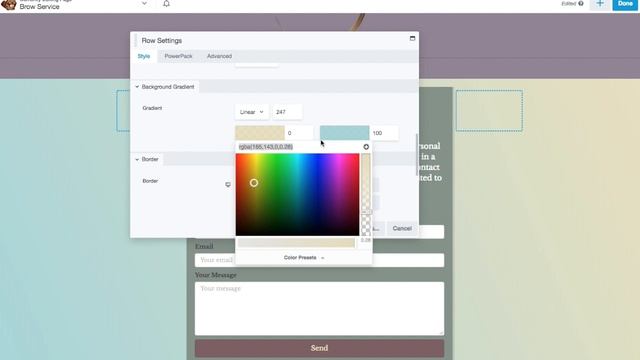This screenshot has width=640, height=360.
Task: Switch to the Style tab
Action: (x=144, y=56)
